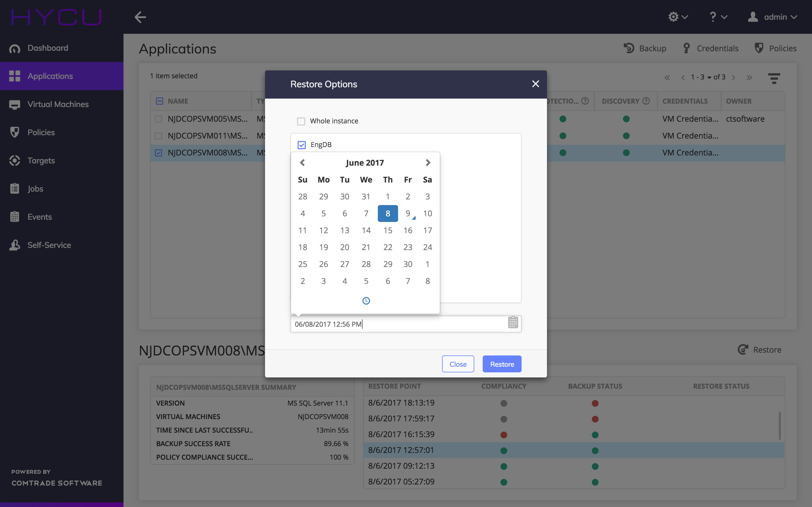The height and width of the screenshot is (507, 812).
Task: Open Virtual Machines in the sidebar
Action: point(58,104)
